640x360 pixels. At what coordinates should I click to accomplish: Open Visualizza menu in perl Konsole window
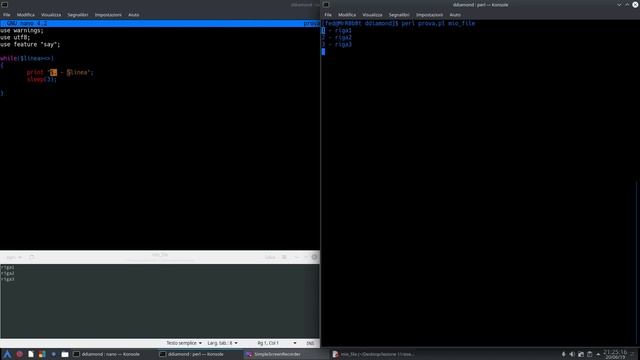point(372,15)
